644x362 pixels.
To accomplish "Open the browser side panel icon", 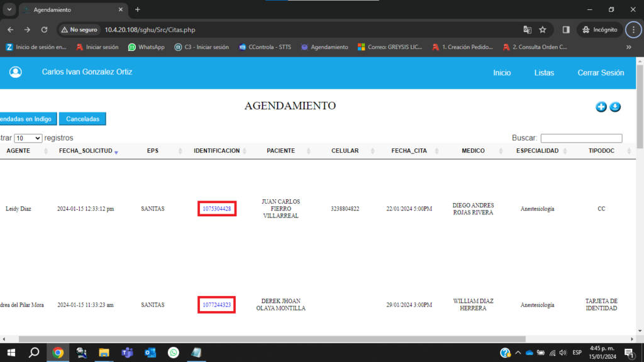I will pyautogui.click(x=566, y=30).
